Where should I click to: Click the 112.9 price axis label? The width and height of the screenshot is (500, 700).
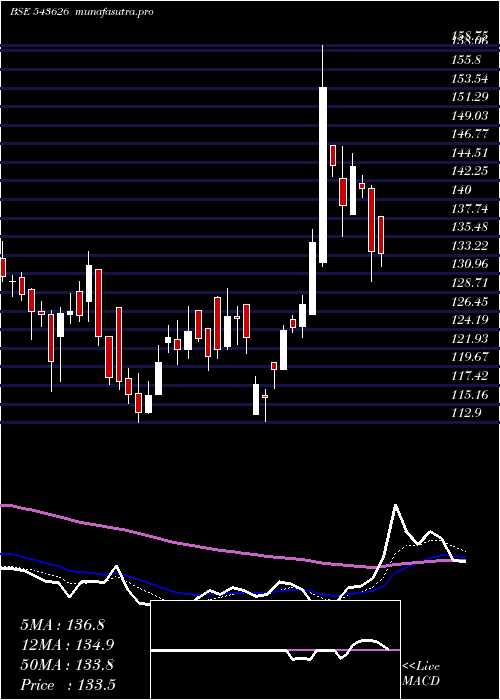pyautogui.click(x=467, y=413)
